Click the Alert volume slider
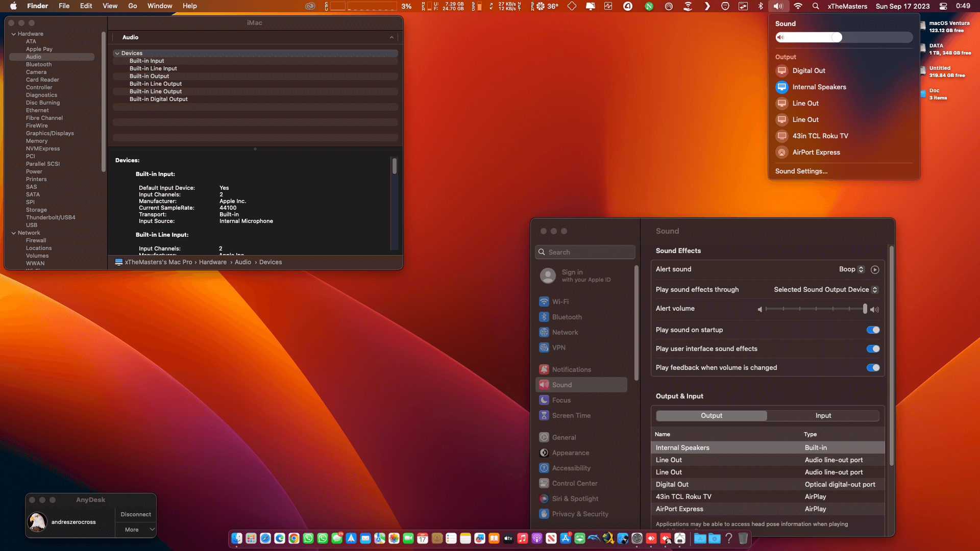Screen dimensions: 980x551 (x=816, y=309)
